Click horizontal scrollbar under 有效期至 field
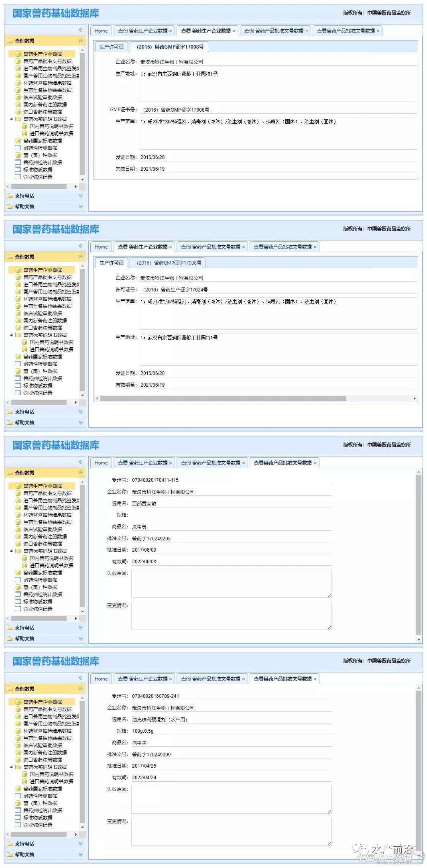 click(x=223, y=399)
